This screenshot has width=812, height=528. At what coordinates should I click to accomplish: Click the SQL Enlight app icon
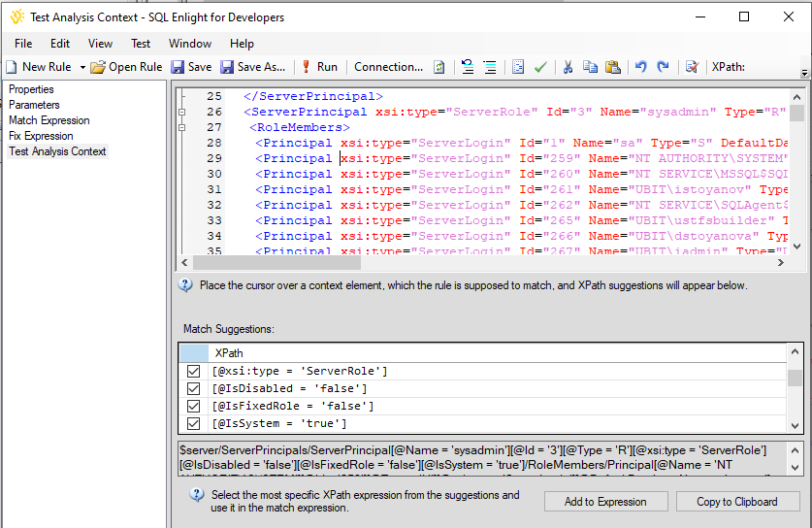pos(17,17)
